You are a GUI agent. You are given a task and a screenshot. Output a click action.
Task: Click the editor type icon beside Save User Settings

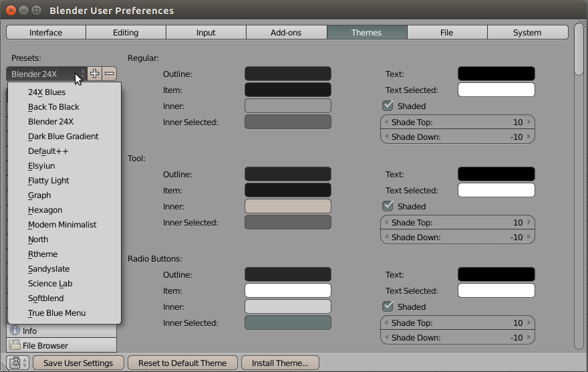pyautogui.click(x=16, y=363)
